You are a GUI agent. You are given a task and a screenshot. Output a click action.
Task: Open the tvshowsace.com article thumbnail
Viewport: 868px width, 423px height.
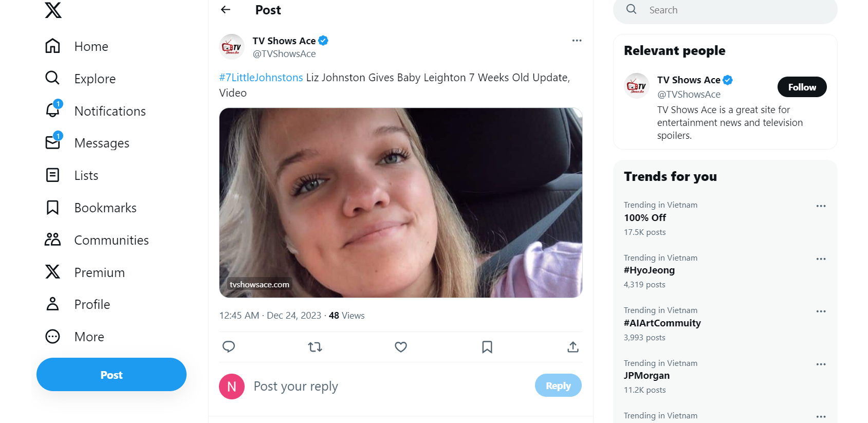tap(401, 203)
